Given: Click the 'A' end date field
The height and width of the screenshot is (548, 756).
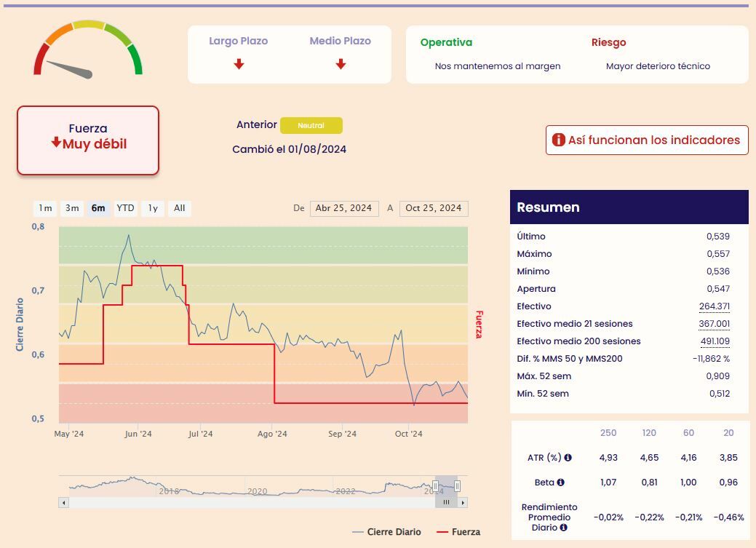Looking at the screenshot, I should coord(434,208).
